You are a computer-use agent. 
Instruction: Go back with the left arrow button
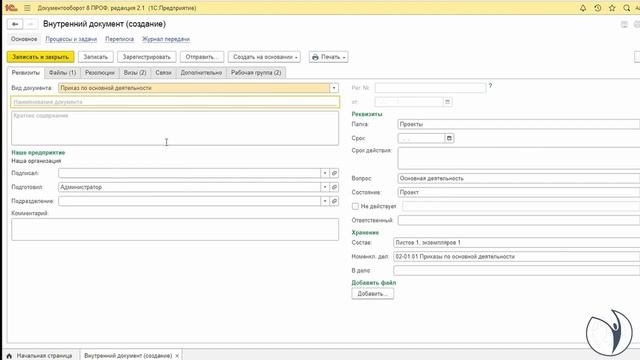[15, 24]
